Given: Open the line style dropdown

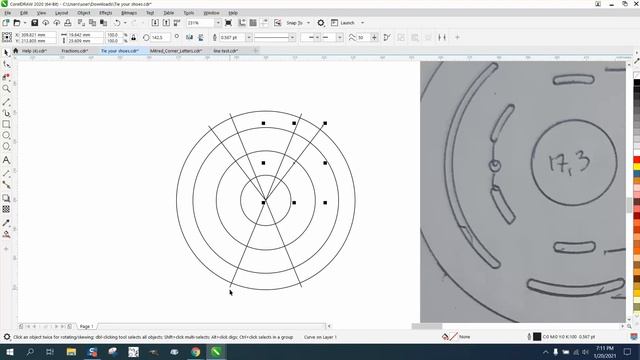Looking at the screenshot, I should (x=292, y=37).
